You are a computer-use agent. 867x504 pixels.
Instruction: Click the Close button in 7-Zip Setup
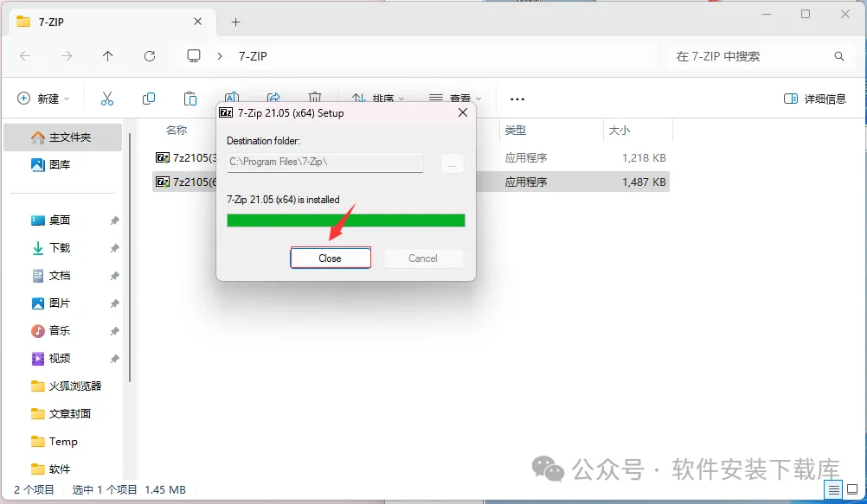coord(331,258)
